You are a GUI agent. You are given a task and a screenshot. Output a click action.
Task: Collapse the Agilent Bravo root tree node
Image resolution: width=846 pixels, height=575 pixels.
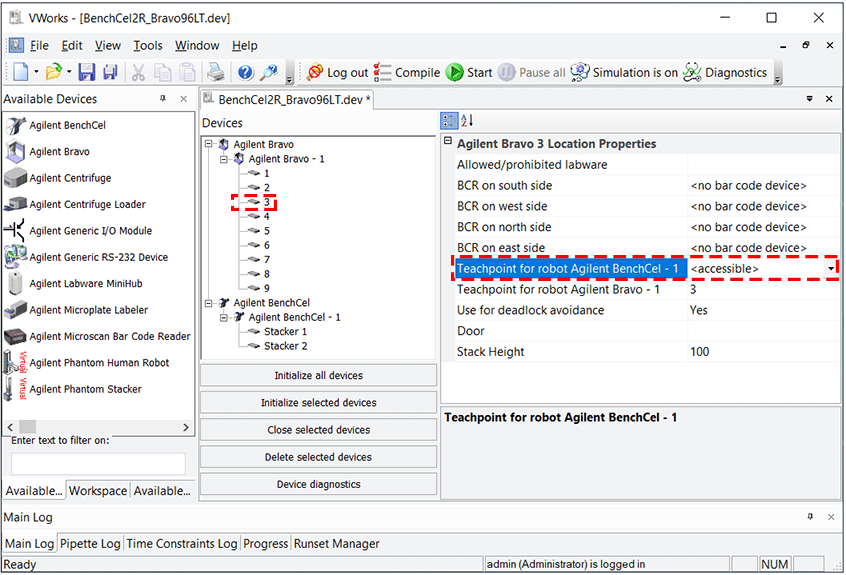(209, 144)
